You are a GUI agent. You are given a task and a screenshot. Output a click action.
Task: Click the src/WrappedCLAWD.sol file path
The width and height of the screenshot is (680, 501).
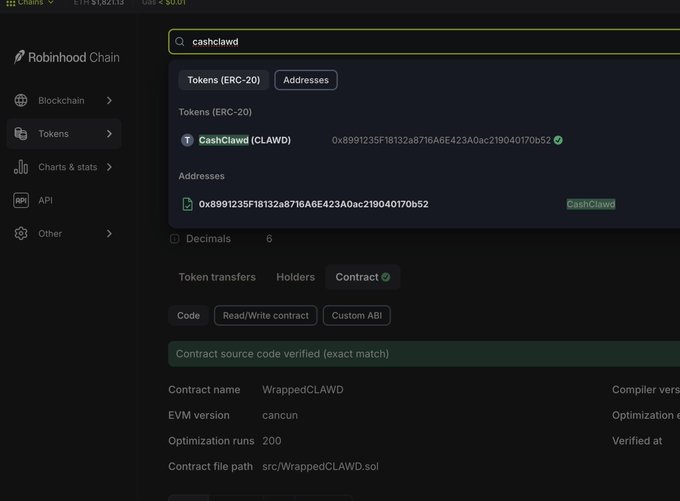click(320, 466)
